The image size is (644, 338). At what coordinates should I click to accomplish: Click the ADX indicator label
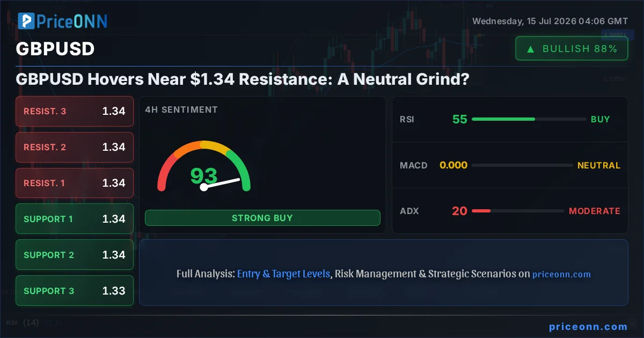[409, 211]
